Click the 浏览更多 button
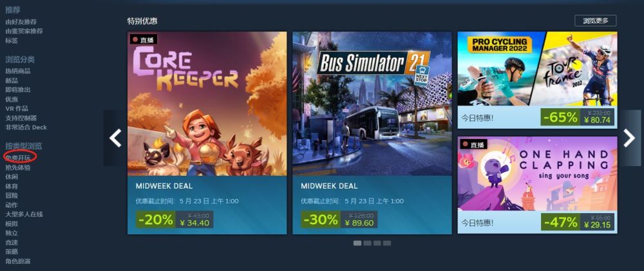Screen dimensions: 644x271 click(595, 21)
